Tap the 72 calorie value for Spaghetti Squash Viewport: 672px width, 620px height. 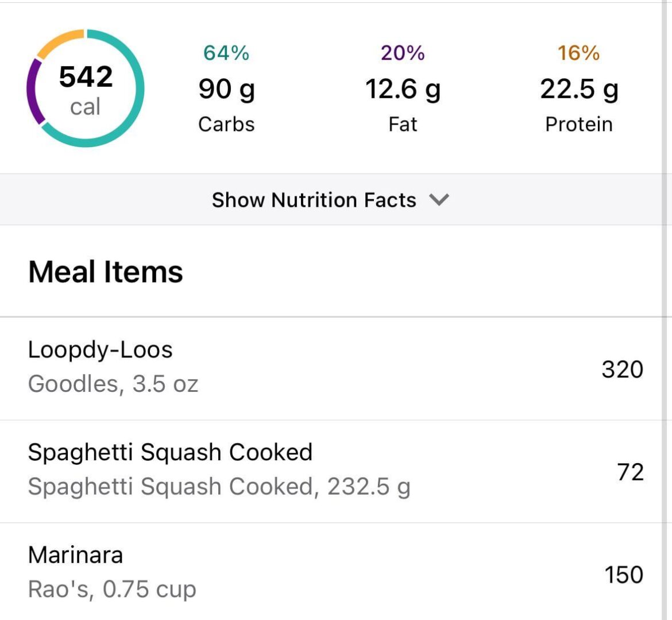pos(630,472)
